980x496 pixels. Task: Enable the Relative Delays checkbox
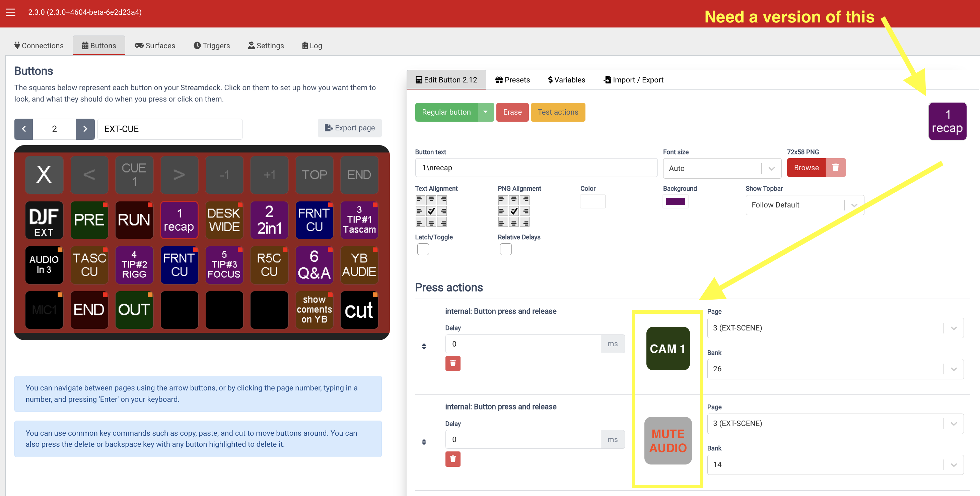tap(506, 249)
